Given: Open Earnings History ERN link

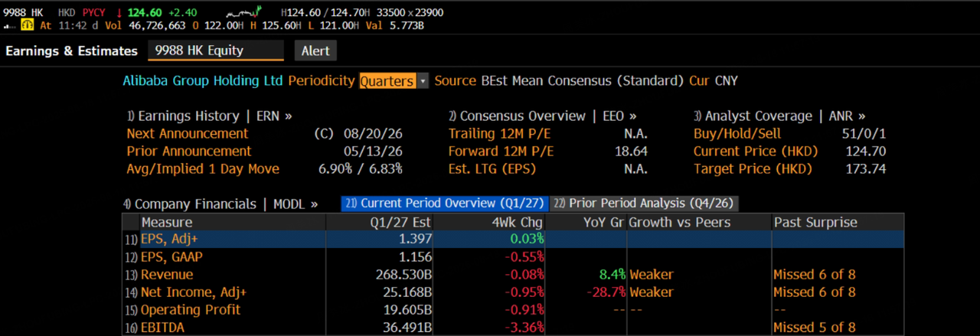Looking at the screenshot, I should click(x=210, y=116).
